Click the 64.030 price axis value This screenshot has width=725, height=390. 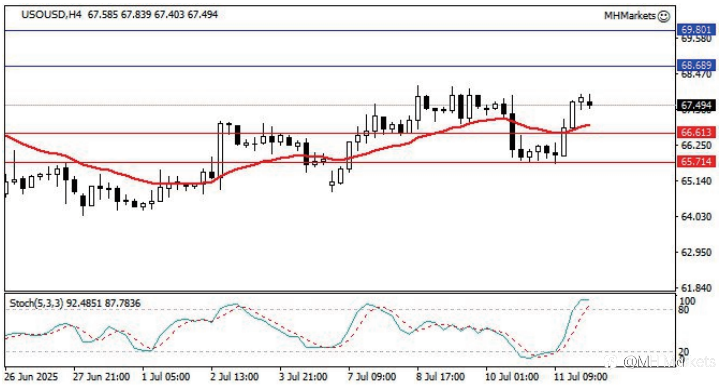[x=696, y=217]
